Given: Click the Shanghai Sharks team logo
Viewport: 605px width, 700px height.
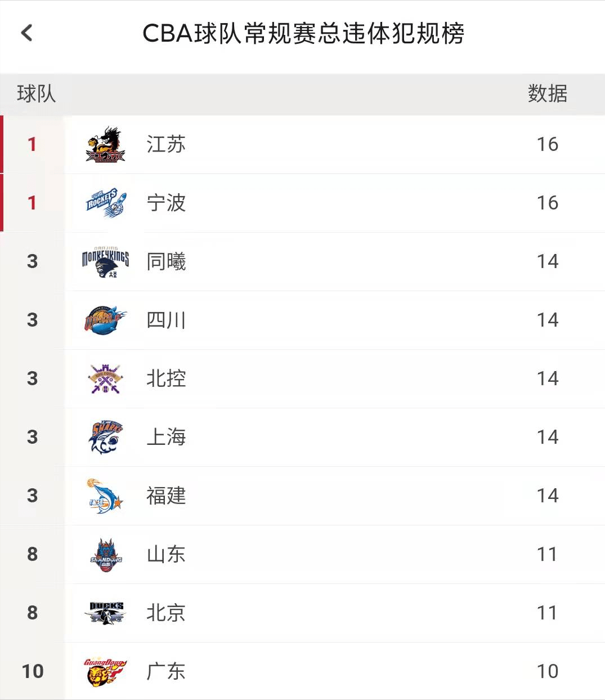Looking at the screenshot, I should [x=105, y=438].
